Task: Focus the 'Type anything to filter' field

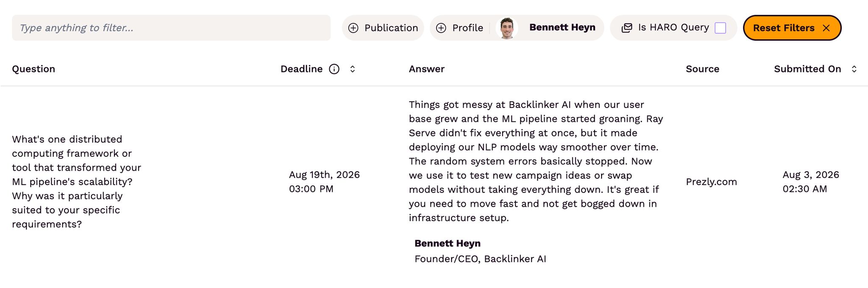Action: click(171, 28)
